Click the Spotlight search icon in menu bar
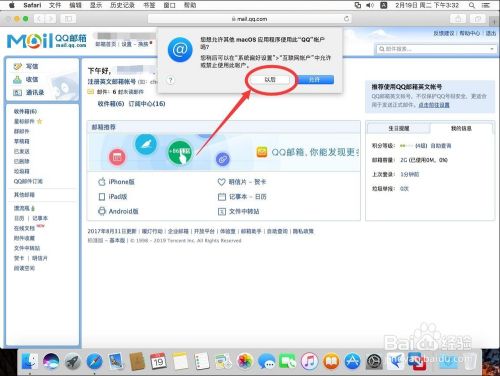500x376 pixels. click(472, 5)
